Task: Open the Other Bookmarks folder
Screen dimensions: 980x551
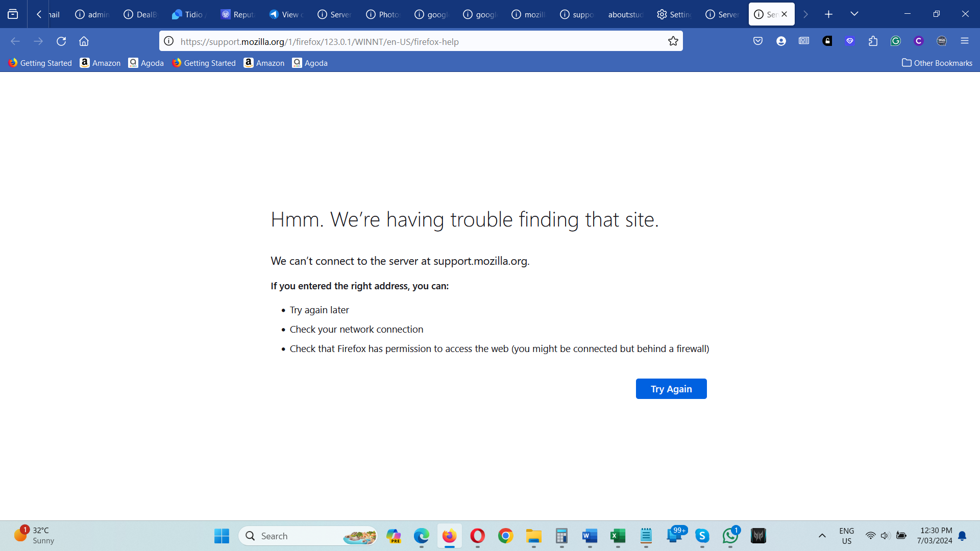Action: tap(937, 63)
